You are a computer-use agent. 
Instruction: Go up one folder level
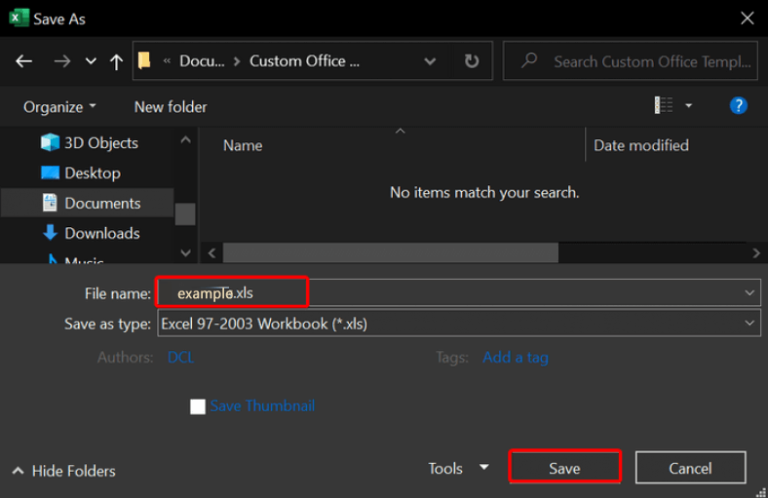[x=116, y=61]
